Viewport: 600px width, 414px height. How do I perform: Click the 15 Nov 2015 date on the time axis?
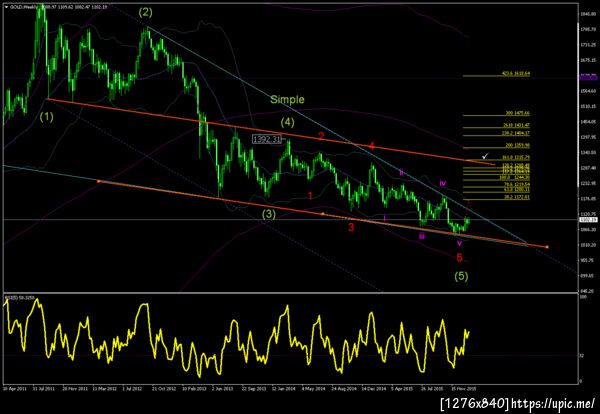point(463,388)
